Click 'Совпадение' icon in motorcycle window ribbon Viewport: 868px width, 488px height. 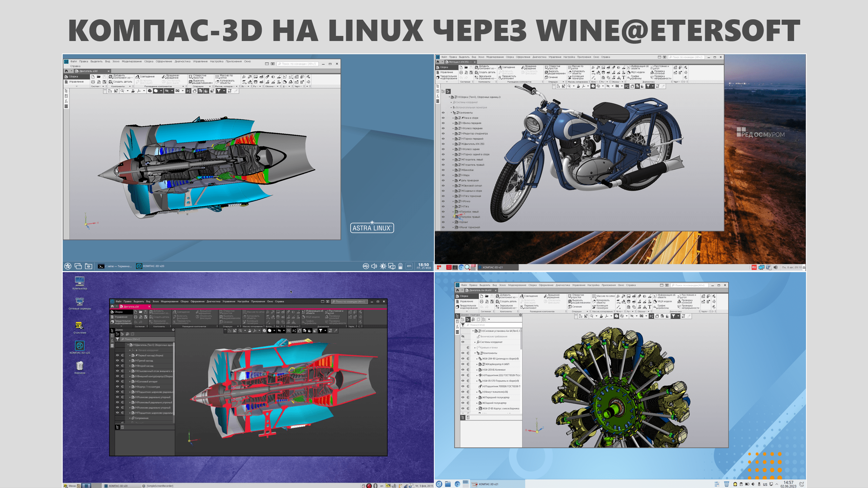point(500,67)
